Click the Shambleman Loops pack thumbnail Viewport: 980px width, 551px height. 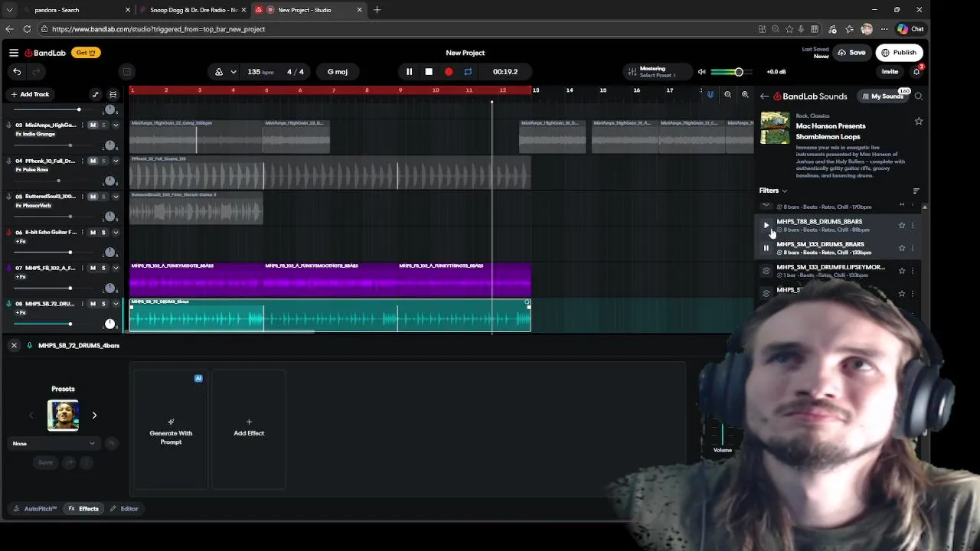coord(775,128)
